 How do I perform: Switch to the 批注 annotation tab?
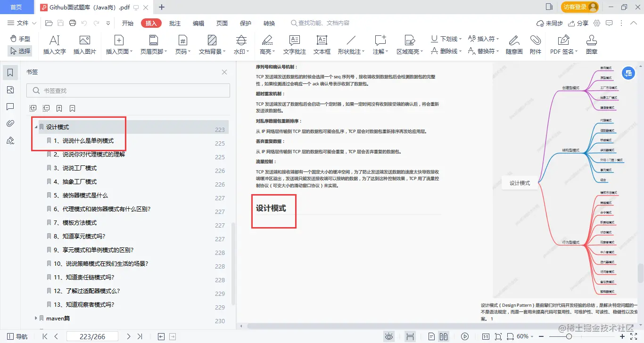tap(174, 23)
